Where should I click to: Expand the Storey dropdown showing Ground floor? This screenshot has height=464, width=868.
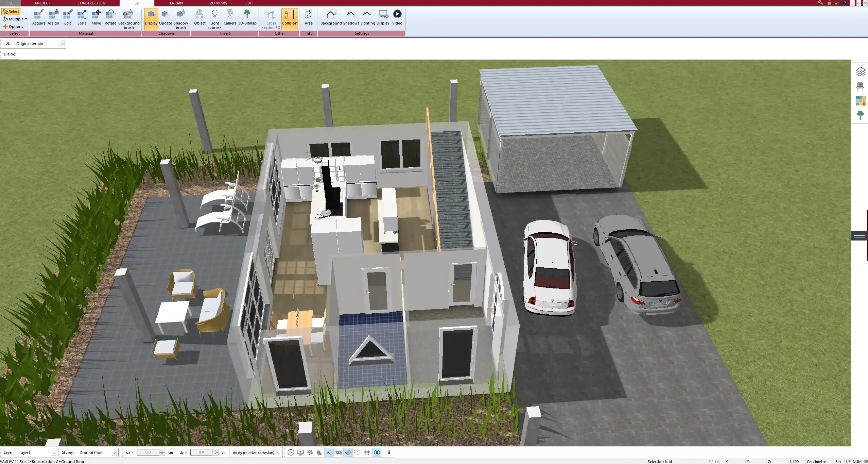(114, 452)
